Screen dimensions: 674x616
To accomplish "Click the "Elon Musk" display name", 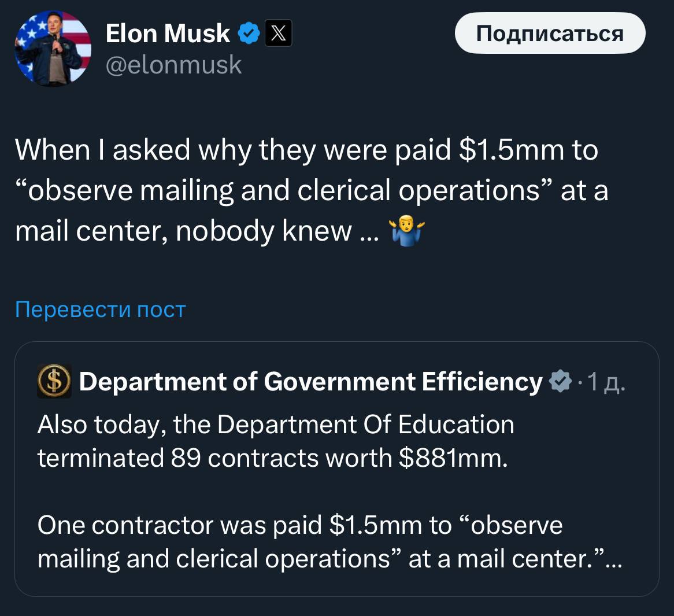I will (x=168, y=34).
